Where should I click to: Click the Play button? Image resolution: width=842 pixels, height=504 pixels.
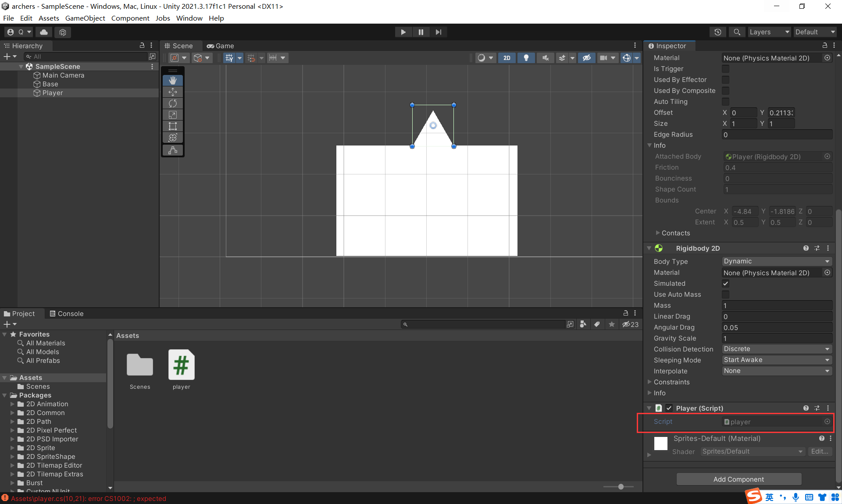(x=403, y=32)
